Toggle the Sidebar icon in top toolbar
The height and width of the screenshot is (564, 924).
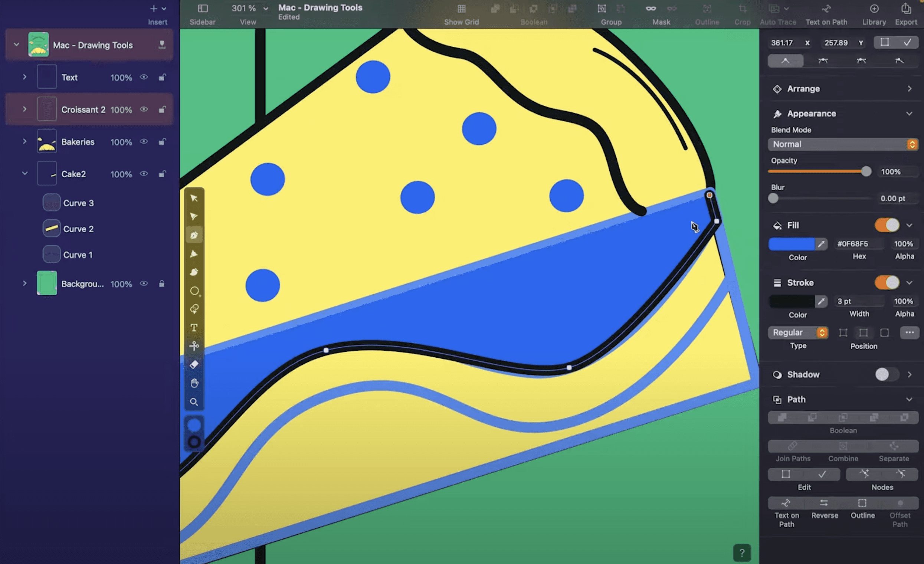[x=203, y=9]
